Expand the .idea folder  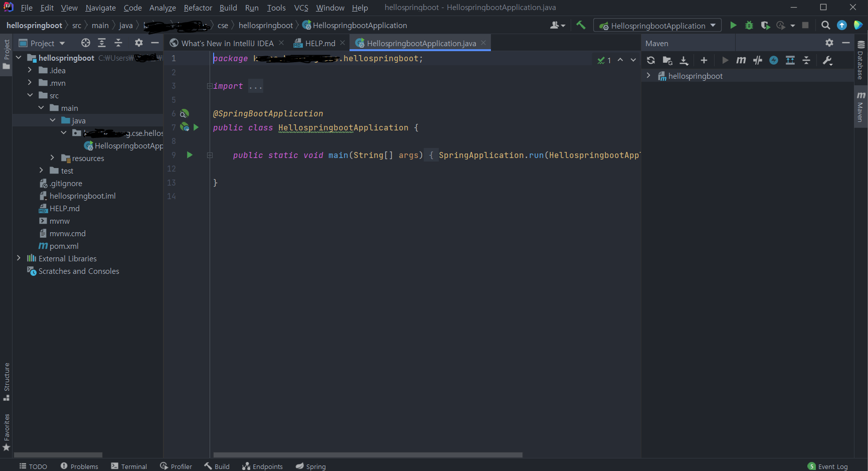30,70
